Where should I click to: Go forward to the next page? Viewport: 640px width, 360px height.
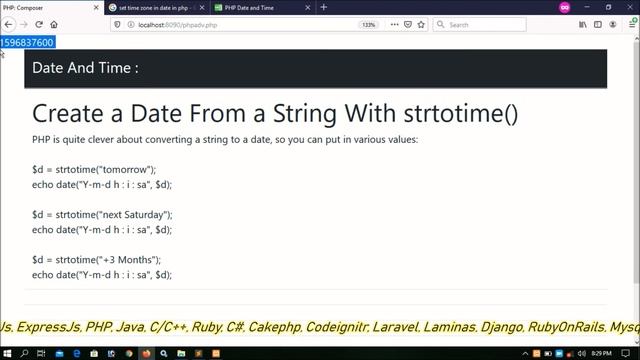[24, 24]
